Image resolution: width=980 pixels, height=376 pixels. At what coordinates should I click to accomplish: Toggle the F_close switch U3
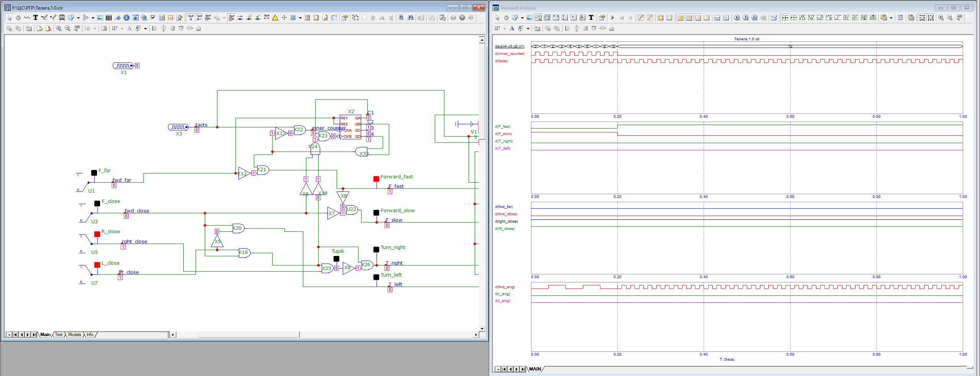pos(87,213)
